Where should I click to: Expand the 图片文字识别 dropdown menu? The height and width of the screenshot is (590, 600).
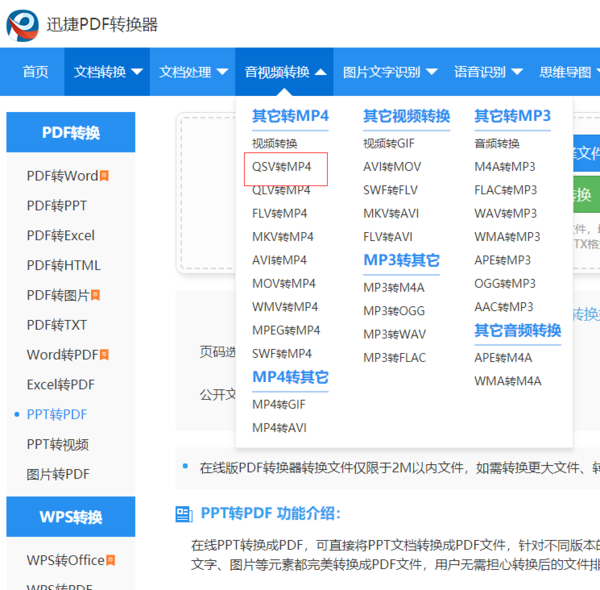coord(390,72)
